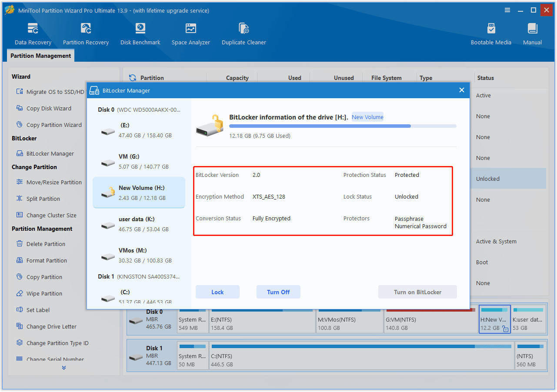Select Change Cluster Size
Viewport: 557px width, 392px height.
click(46, 215)
